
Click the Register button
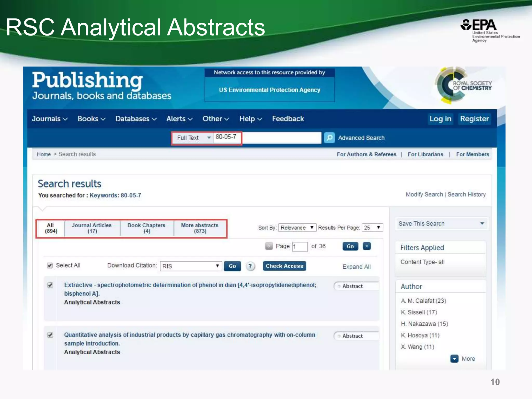474,119
